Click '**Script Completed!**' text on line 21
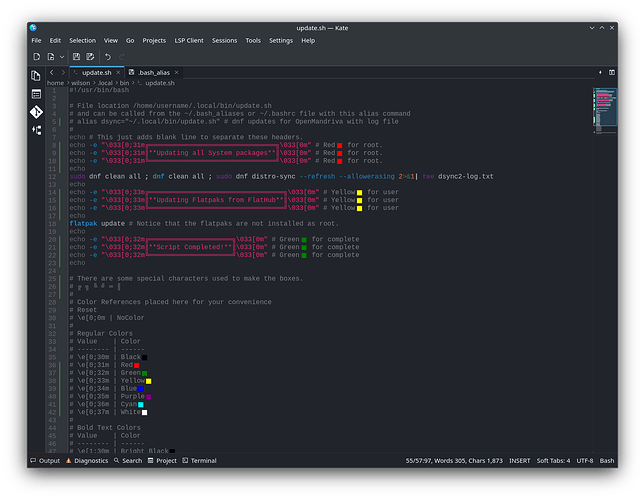 pyautogui.click(x=190, y=247)
